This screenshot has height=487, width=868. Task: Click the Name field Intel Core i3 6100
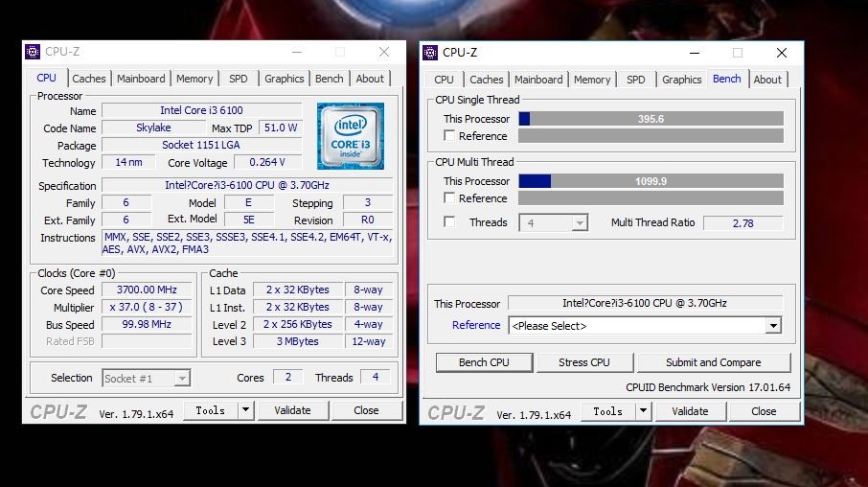(201, 110)
